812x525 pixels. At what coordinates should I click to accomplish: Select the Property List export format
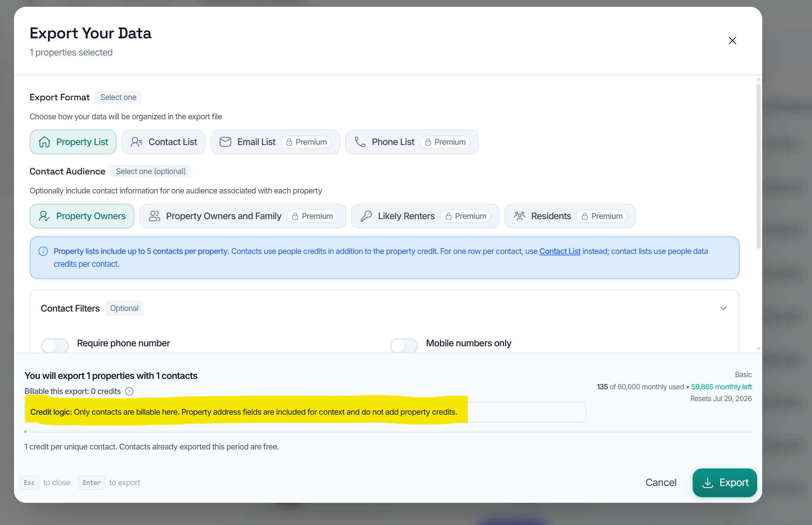(x=73, y=142)
